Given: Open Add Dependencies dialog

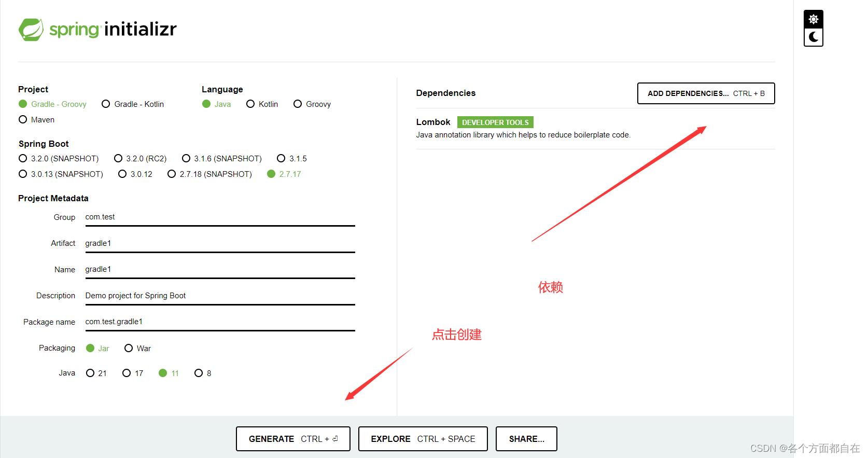Looking at the screenshot, I should (x=706, y=93).
